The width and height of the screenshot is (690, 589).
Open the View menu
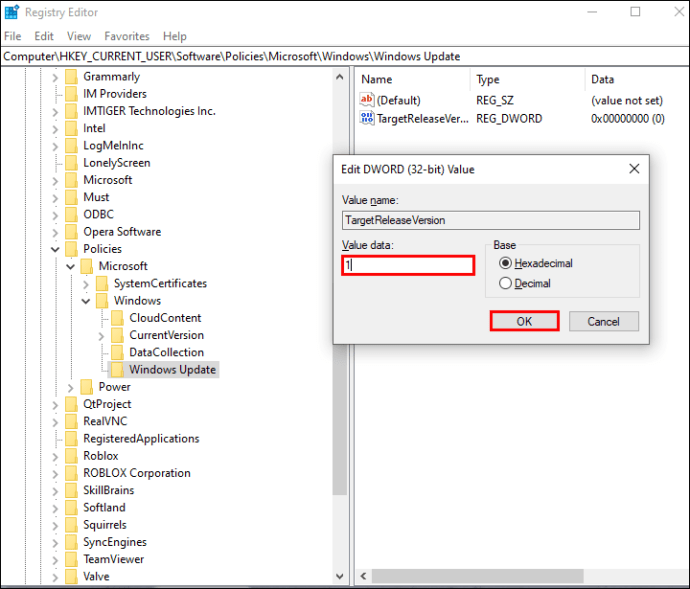click(79, 36)
